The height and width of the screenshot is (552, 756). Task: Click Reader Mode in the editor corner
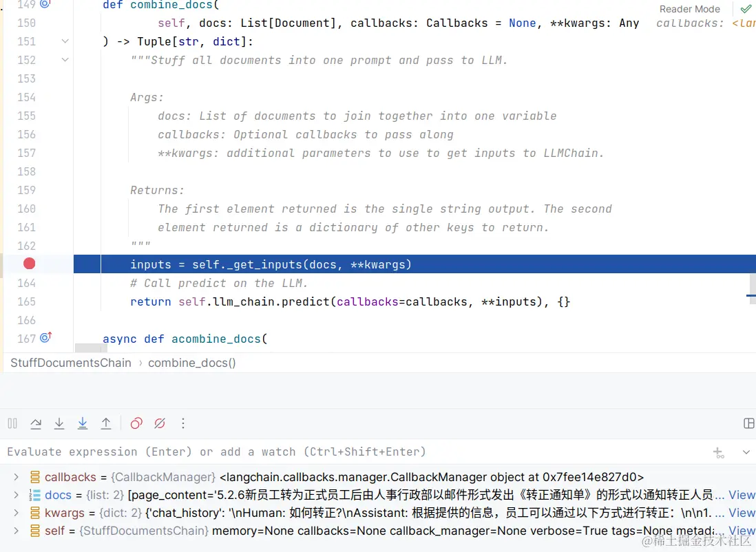point(689,9)
